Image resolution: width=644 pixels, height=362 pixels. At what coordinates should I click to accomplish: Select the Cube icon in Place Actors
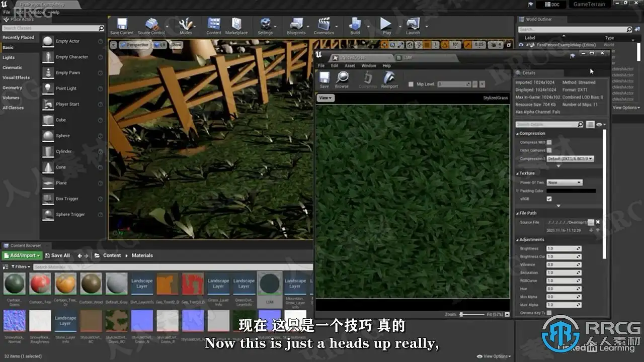(x=48, y=120)
